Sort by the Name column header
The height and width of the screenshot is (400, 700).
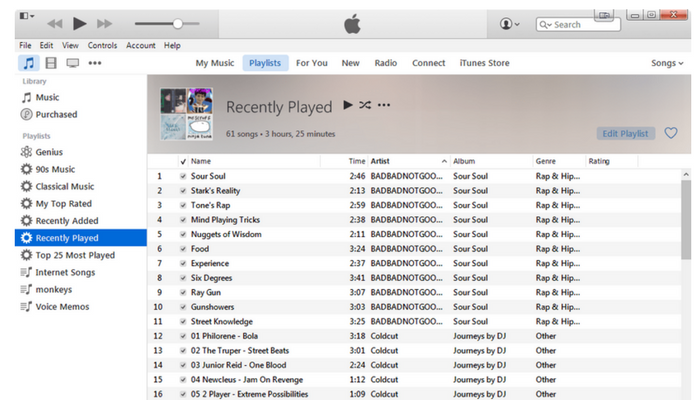pyautogui.click(x=201, y=161)
